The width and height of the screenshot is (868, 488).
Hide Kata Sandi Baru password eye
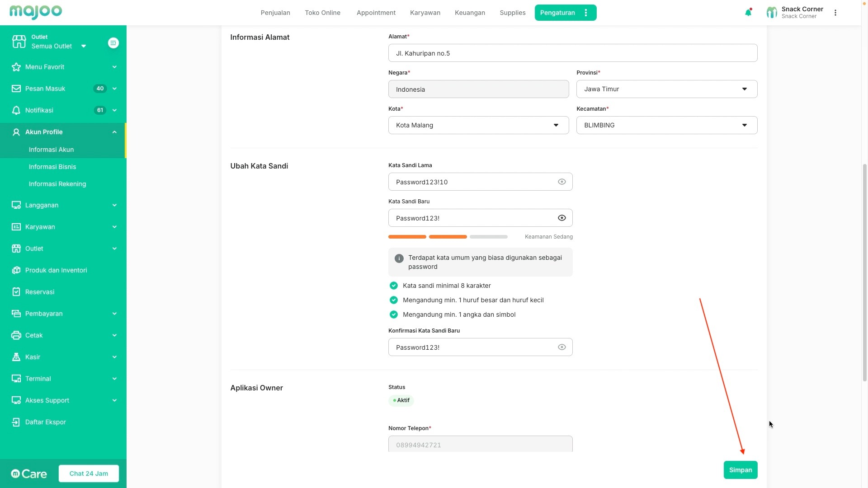point(561,218)
